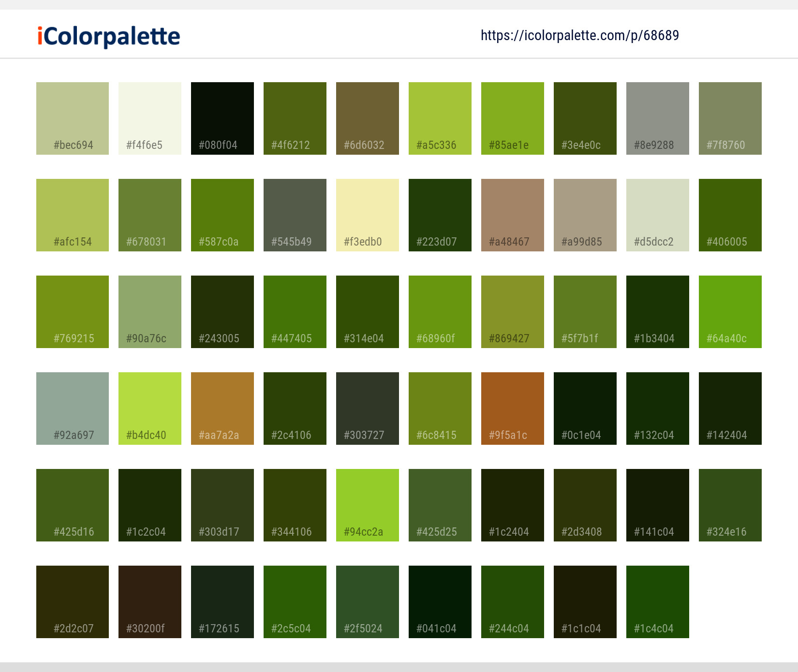Screen dimensions: 798x672
Task: Select the #324e16 swatch
Action: [730, 505]
